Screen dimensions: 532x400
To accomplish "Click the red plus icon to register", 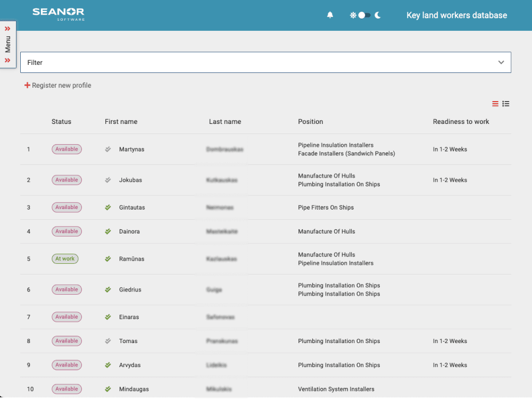I will click(x=27, y=85).
